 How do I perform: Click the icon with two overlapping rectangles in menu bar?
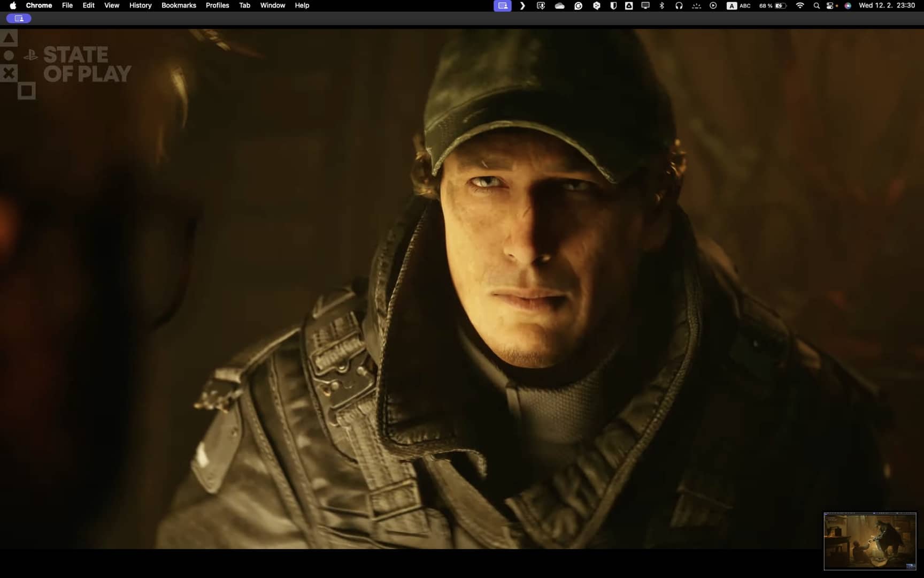(x=541, y=5)
